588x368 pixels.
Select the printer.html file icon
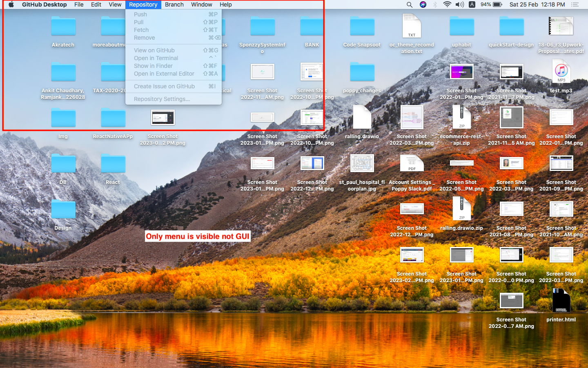[x=561, y=301]
